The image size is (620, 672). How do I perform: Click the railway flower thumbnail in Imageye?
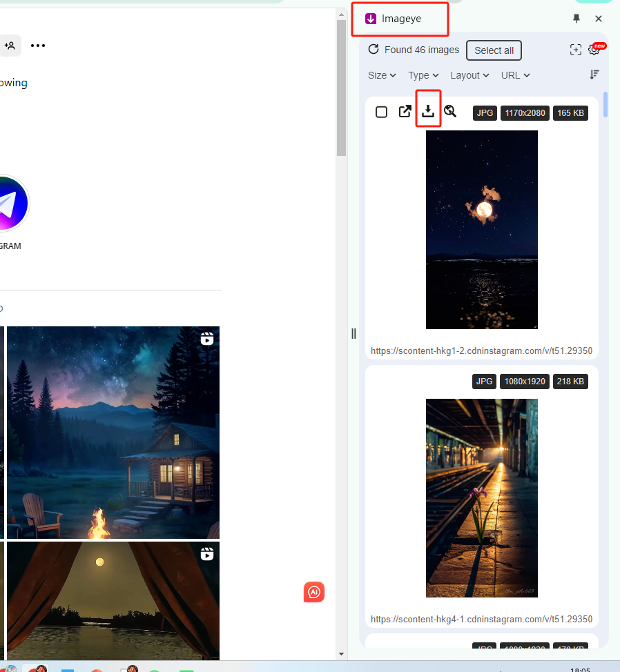[481, 498]
